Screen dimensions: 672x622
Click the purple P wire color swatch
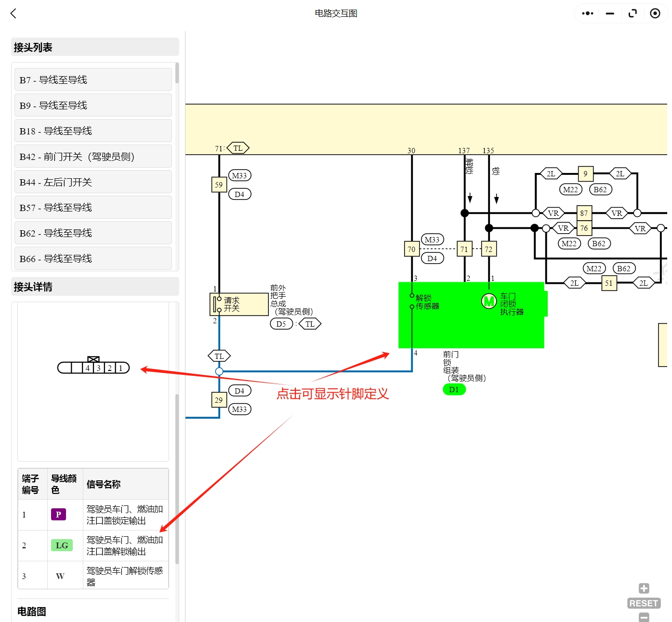pyautogui.click(x=58, y=515)
